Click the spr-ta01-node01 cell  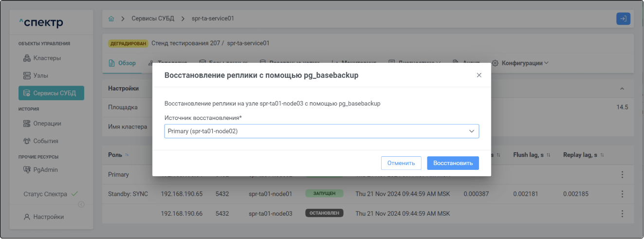coord(270,194)
